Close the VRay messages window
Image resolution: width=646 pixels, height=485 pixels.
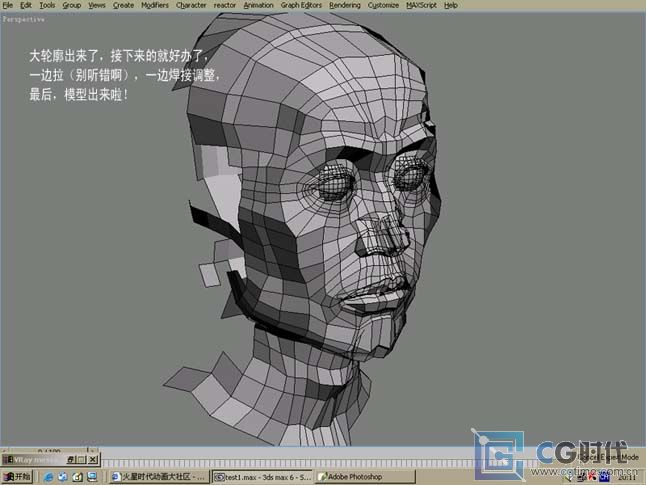point(94,459)
